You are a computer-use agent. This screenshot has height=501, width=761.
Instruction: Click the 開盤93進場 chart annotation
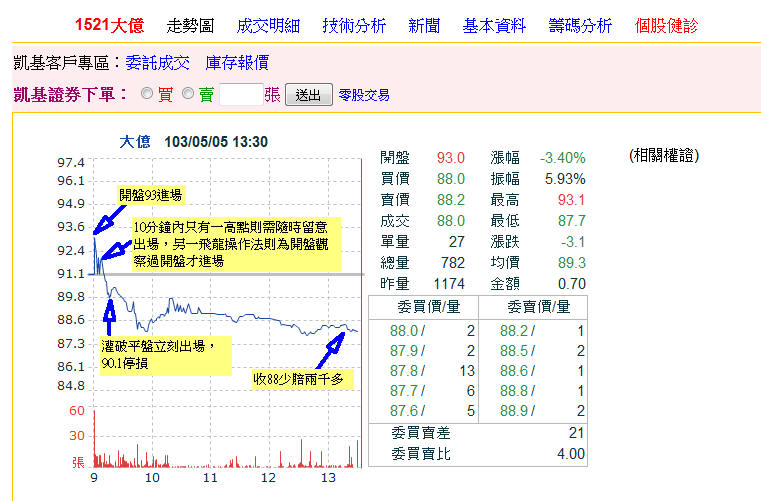click(x=150, y=194)
